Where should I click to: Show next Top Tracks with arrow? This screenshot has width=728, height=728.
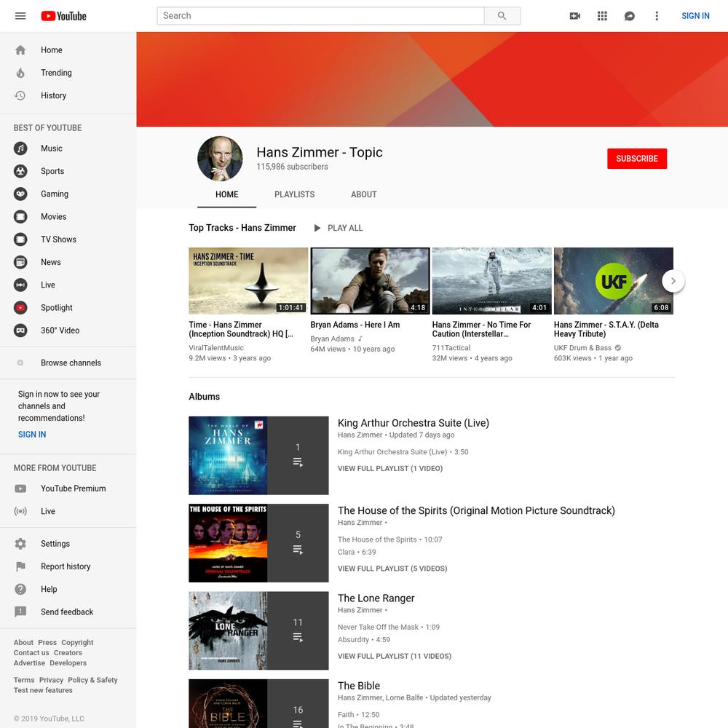tap(673, 281)
